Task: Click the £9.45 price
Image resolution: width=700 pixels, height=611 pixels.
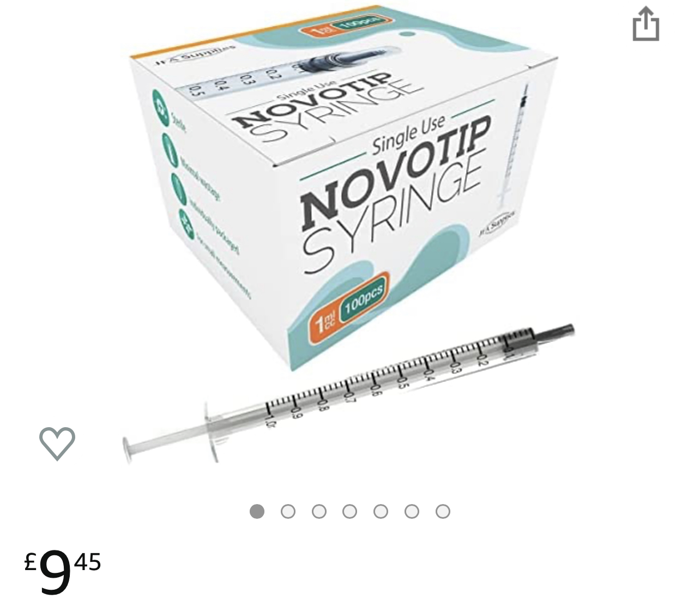Action: pyautogui.click(x=63, y=571)
